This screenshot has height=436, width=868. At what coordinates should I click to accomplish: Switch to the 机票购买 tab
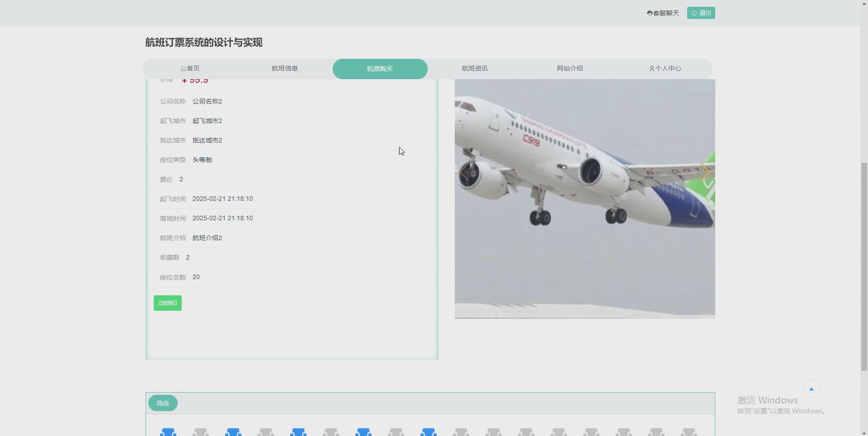point(380,69)
